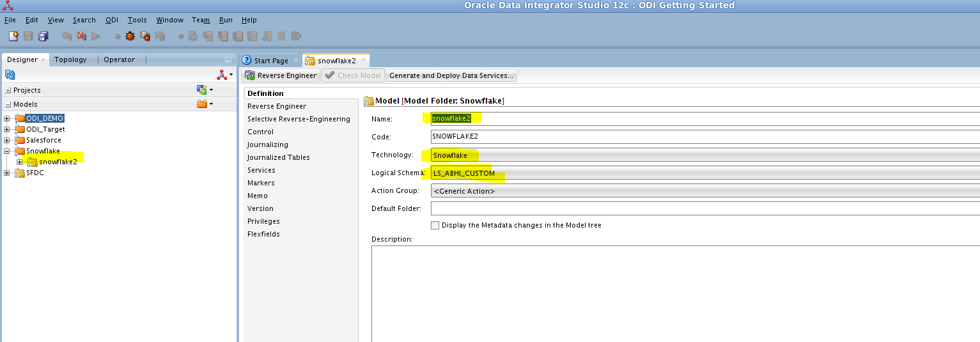Click the attach debugger plug-and-bug icon
The height and width of the screenshot is (342, 980).
pos(145,36)
